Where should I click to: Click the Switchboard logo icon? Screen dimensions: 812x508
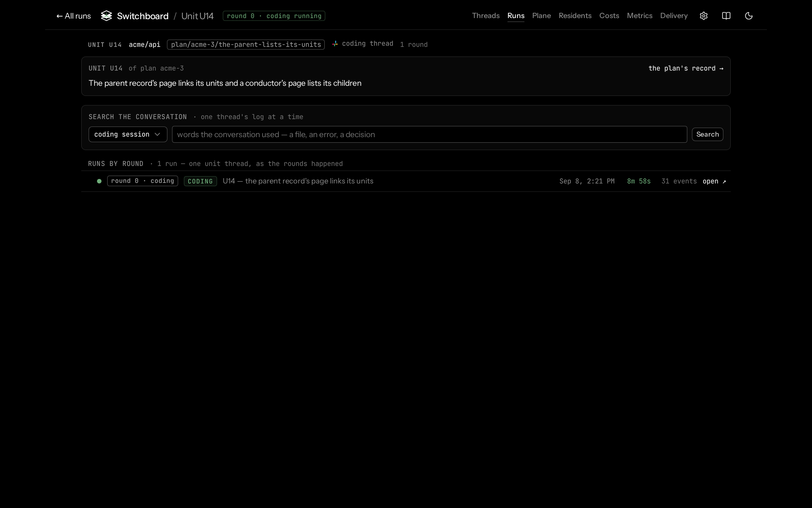(106, 16)
